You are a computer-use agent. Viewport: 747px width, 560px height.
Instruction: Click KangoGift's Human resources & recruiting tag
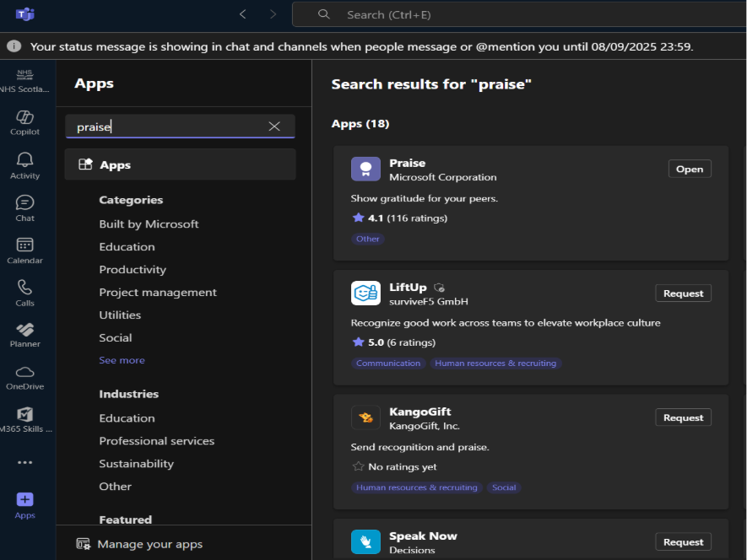click(417, 487)
